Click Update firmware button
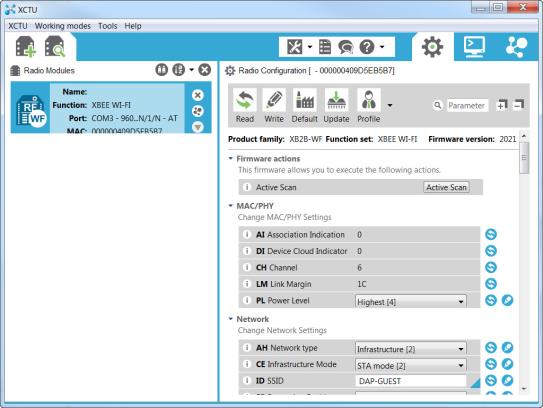Viewport: 543px width, 408px height. [336, 106]
